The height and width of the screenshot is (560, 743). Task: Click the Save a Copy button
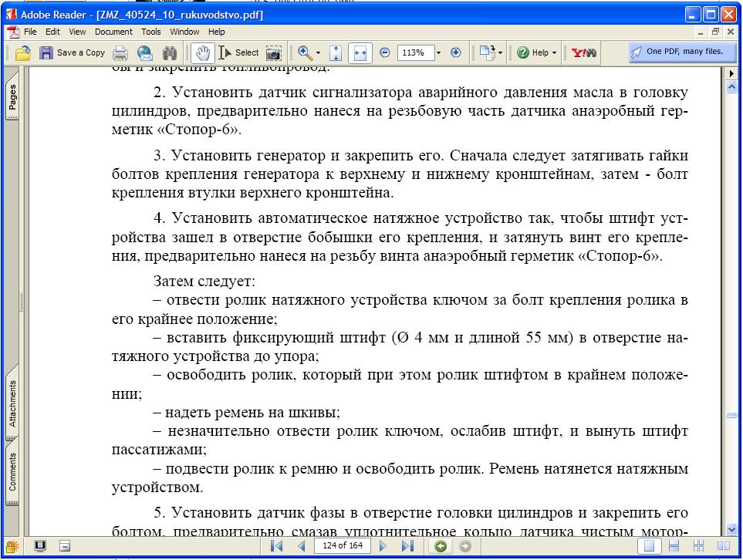73,52
